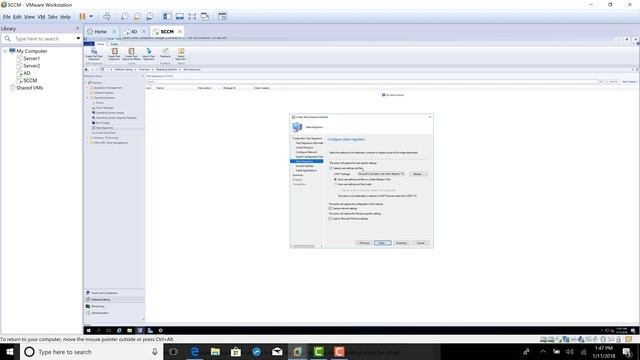This screenshot has width=640, height=360.
Task: Select SCCM in the Library tree
Action: 30,80
